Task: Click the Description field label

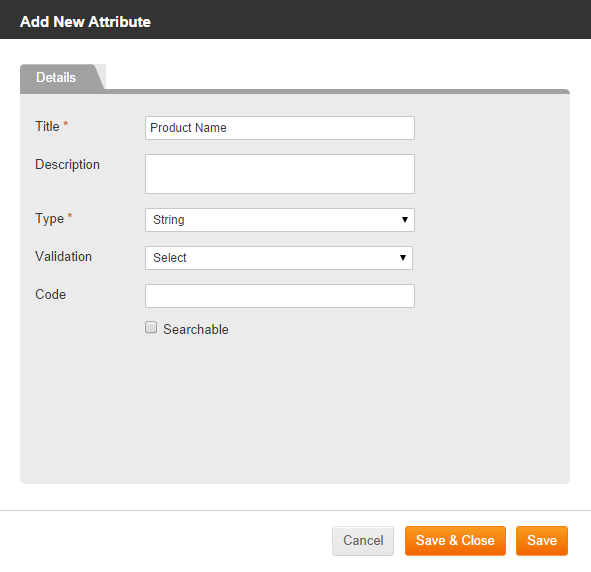Action: click(67, 165)
